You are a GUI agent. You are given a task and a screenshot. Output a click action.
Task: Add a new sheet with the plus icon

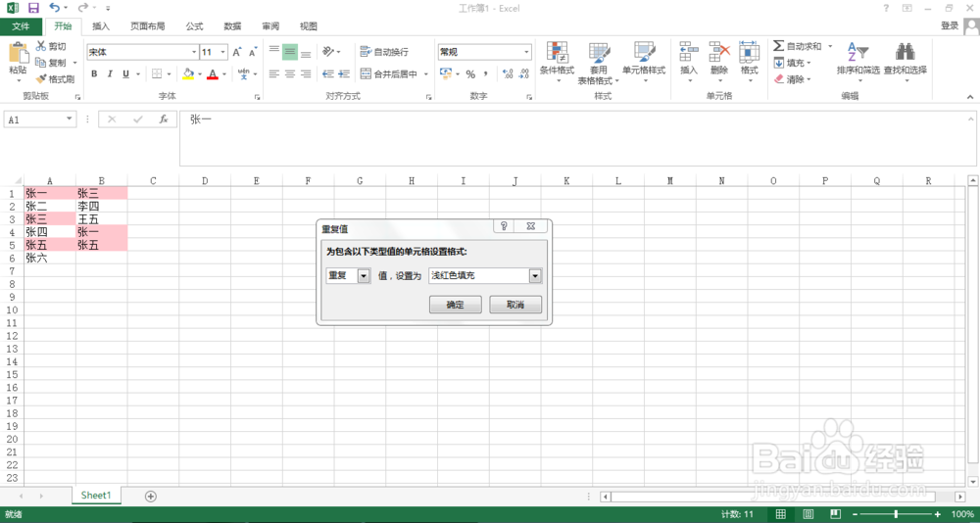(x=150, y=497)
